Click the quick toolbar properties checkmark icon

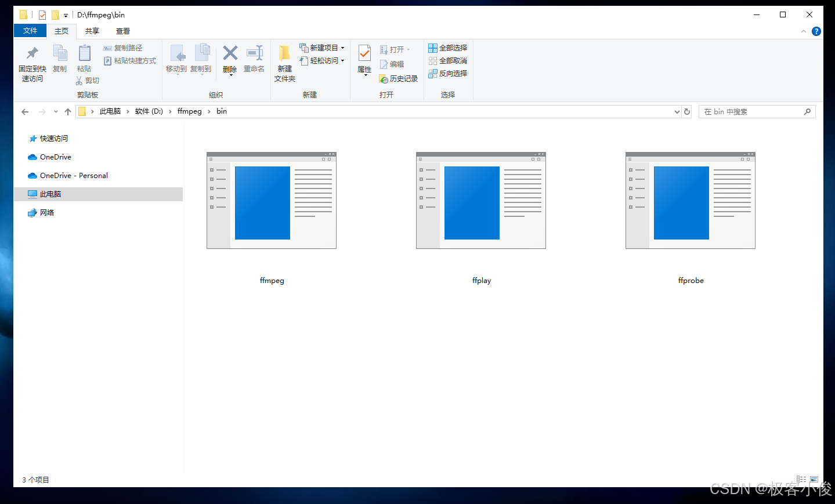pyautogui.click(x=42, y=15)
